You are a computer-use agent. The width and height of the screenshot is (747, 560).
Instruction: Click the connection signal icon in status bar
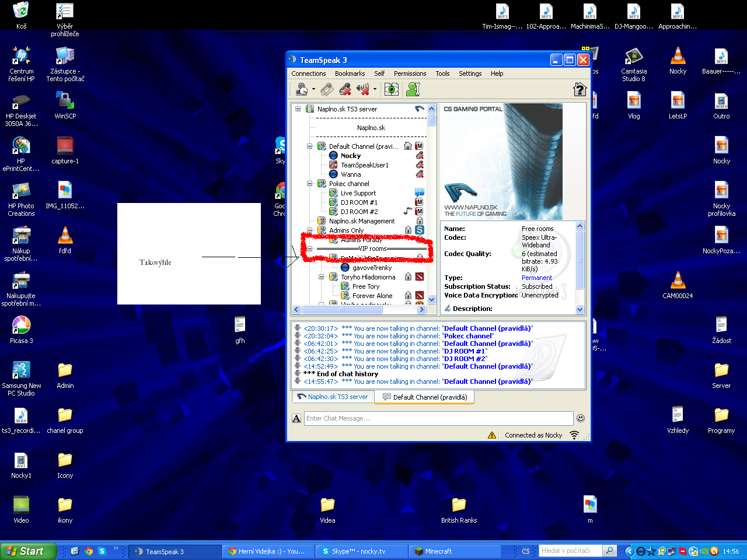pos(574,435)
